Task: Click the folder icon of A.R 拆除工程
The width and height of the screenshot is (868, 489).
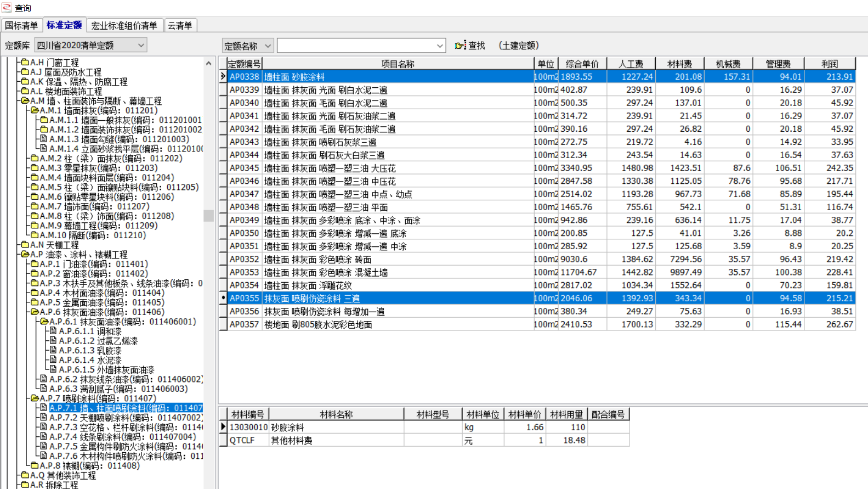Action: [x=25, y=485]
